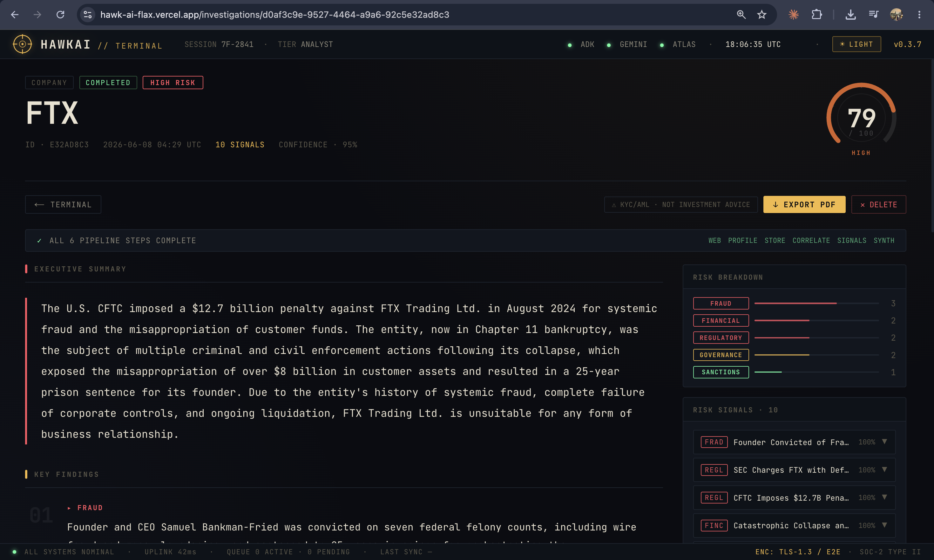Click the ENC: TLS-1.3 / E2E status
This screenshot has width=934, height=560.
click(x=798, y=552)
